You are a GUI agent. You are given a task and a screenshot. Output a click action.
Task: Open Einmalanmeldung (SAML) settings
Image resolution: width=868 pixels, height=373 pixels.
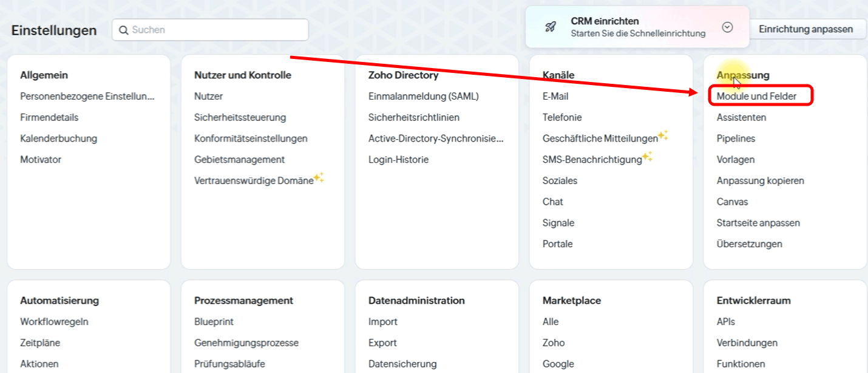coord(423,96)
